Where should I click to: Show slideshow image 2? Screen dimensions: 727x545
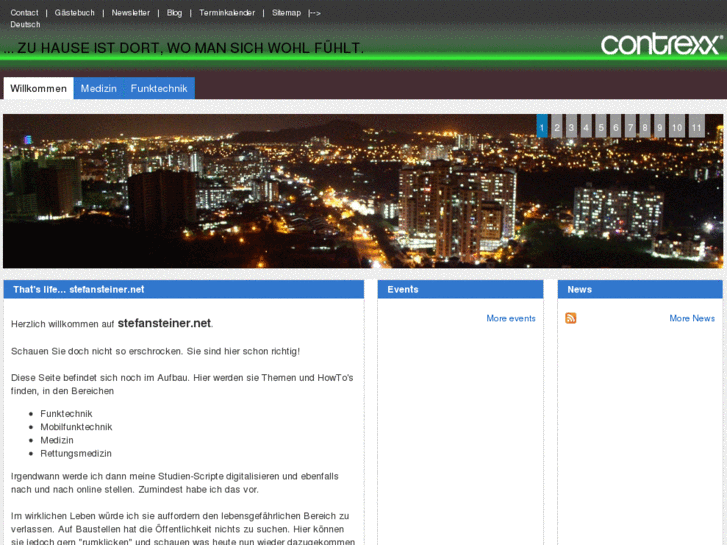tap(557, 126)
